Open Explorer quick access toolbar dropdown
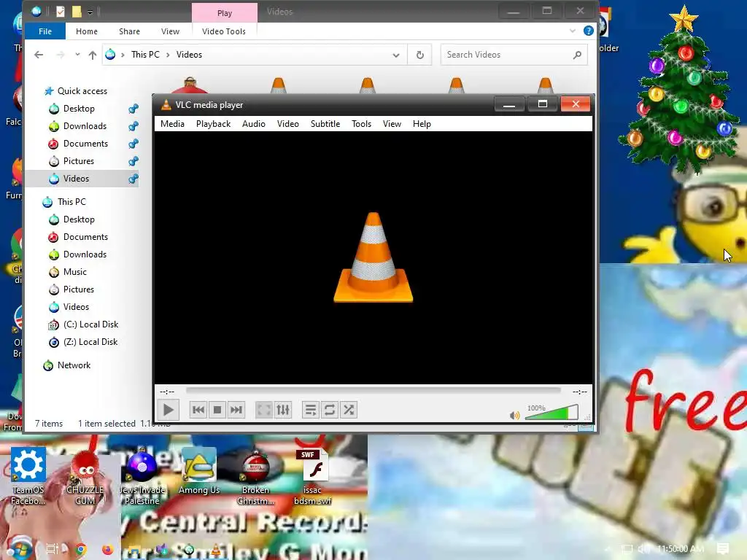Screen dimensions: 747x560 click(90, 12)
